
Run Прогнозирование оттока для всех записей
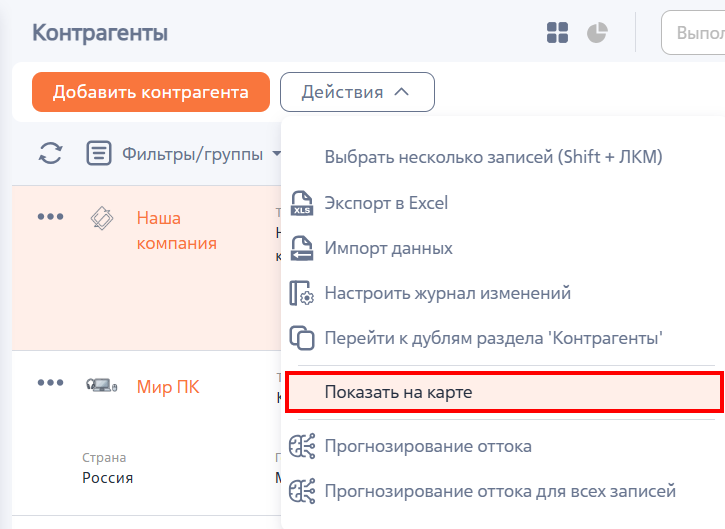500,491
